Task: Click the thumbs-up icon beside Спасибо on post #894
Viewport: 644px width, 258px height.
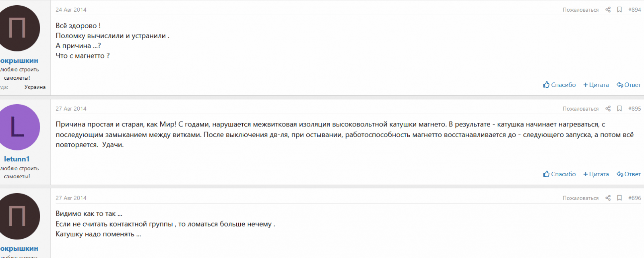Action: pos(547,85)
